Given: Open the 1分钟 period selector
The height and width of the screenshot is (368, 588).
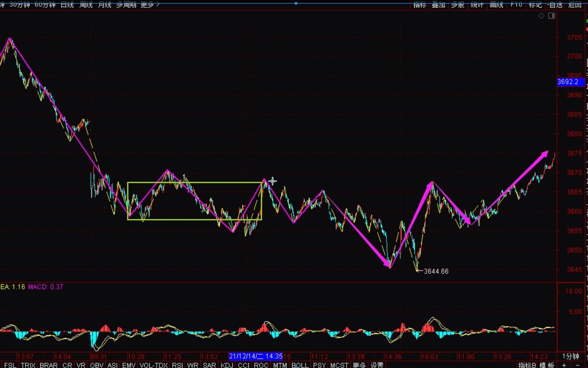Looking at the screenshot, I should [571, 356].
